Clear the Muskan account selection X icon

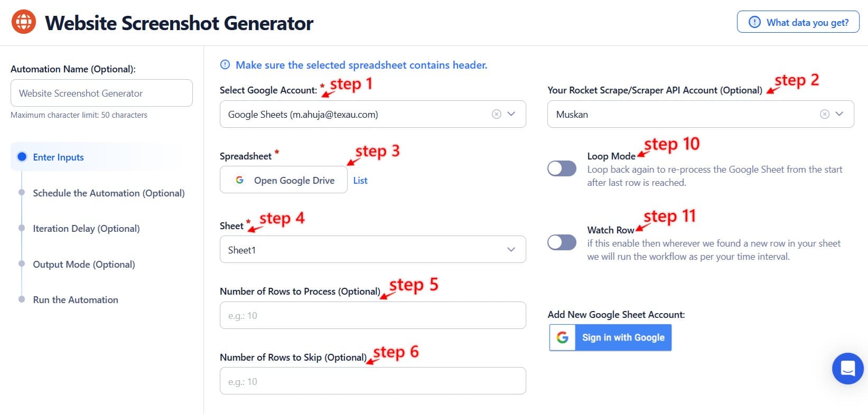coord(824,114)
